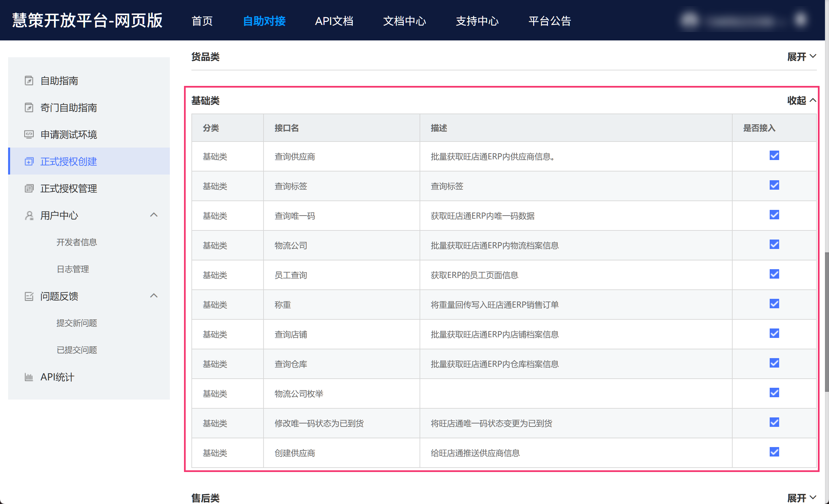Image resolution: width=829 pixels, height=504 pixels.
Task: Click the 奇门自助指南 document icon
Action: [x=29, y=107]
